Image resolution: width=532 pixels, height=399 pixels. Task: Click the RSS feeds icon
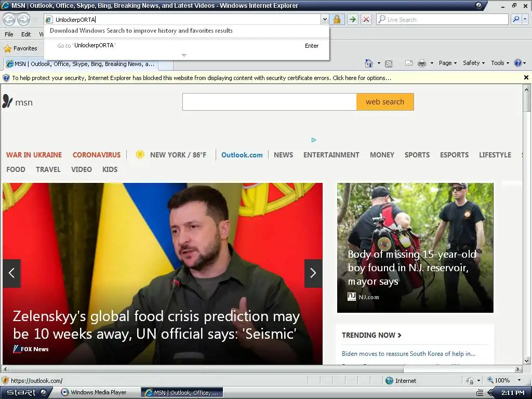click(x=389, y=63)
